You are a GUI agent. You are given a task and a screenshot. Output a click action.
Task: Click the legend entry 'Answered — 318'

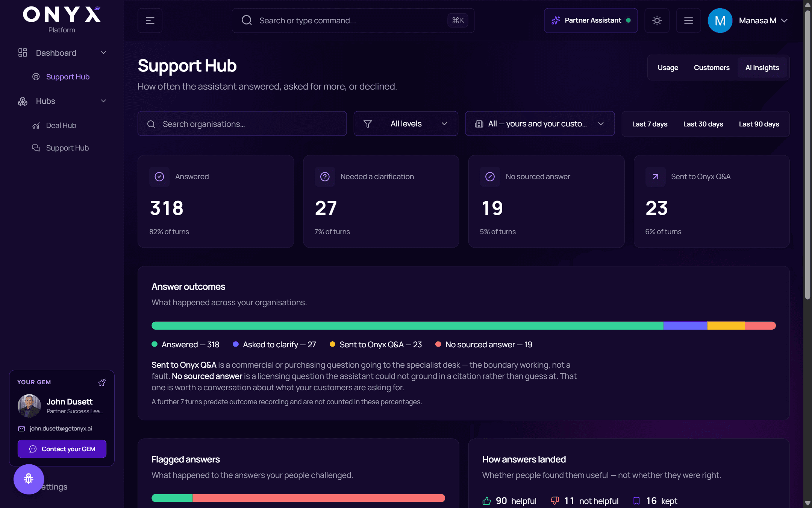coord(185,345)
